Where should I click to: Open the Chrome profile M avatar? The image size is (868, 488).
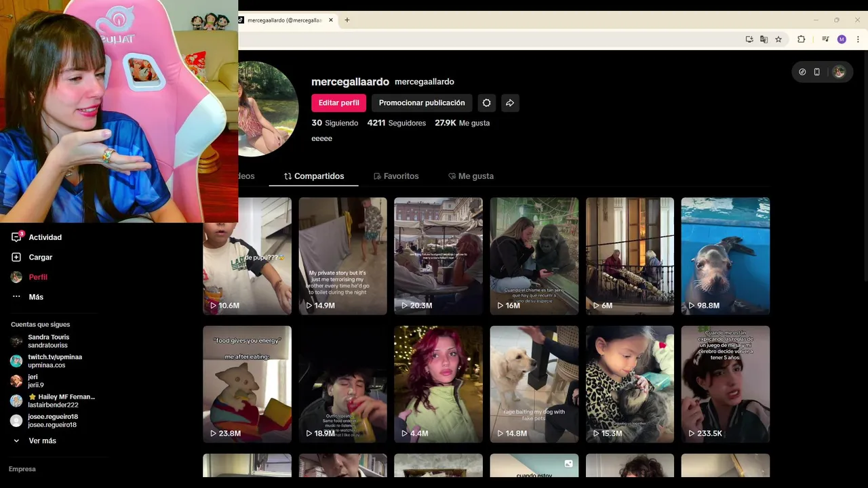(x=842, y=39)
